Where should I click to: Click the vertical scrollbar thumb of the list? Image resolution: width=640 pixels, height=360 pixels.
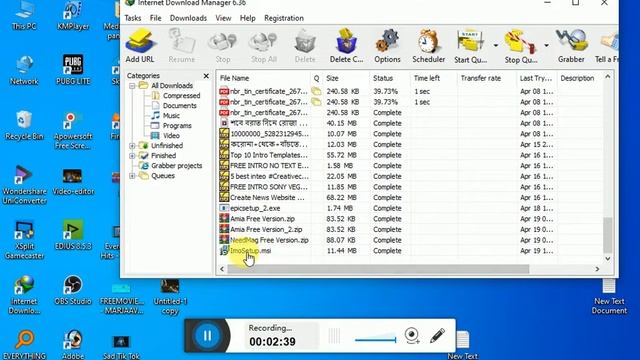[x=607, y=235]
